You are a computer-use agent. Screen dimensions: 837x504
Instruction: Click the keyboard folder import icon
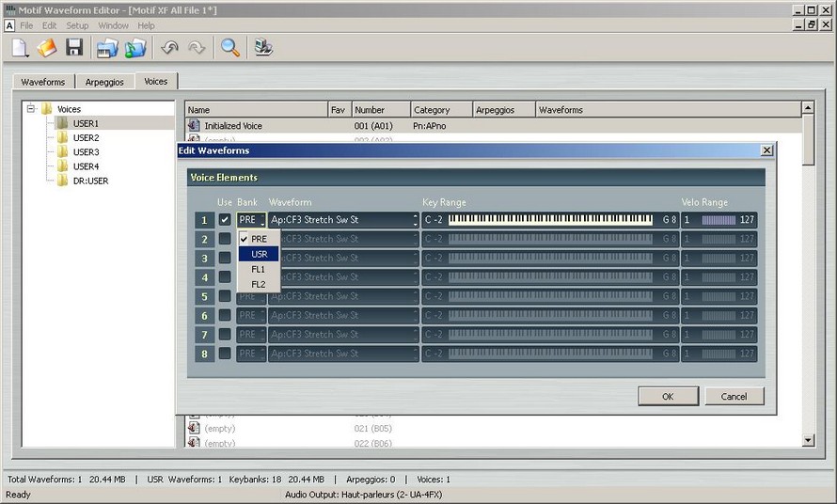click(108, 48)
